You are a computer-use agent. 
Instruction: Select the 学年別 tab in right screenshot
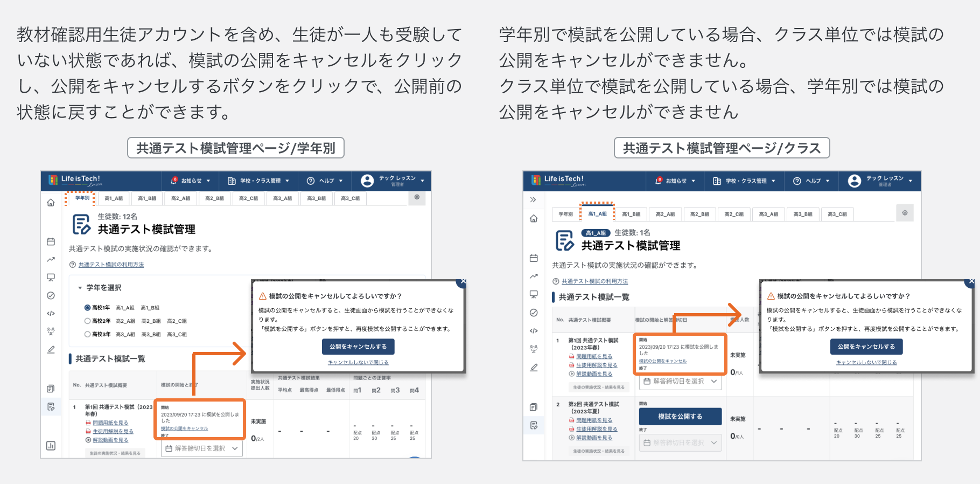(565, 214)
